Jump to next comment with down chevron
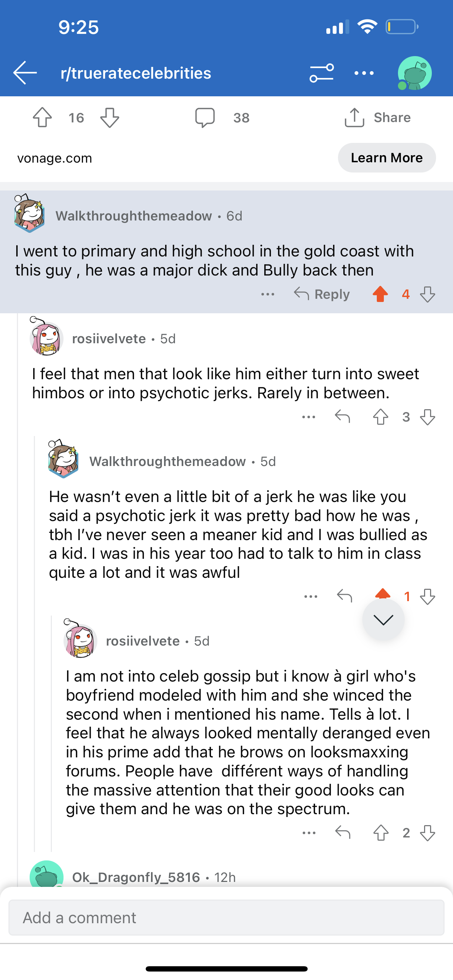This screenshot has width=453, height=980. pos(383,620)
